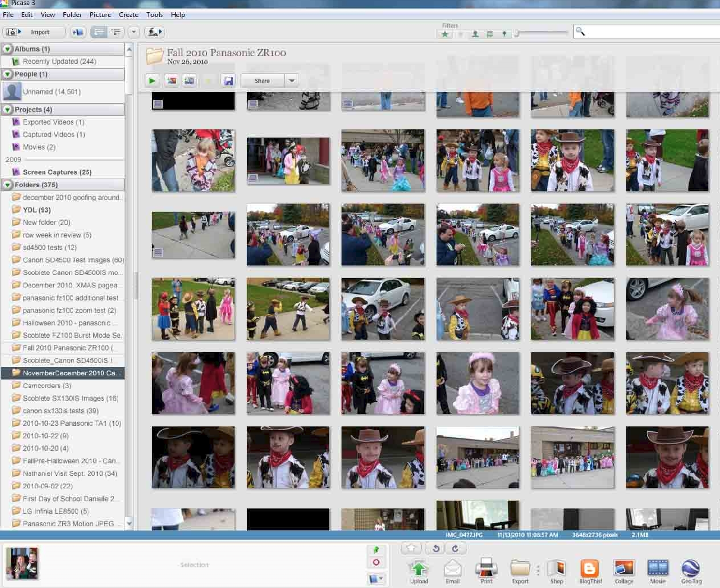The height and width of the screenshot is (588, 720).
Task: Rotate the photo clockwise
Action: coord(455,548)
